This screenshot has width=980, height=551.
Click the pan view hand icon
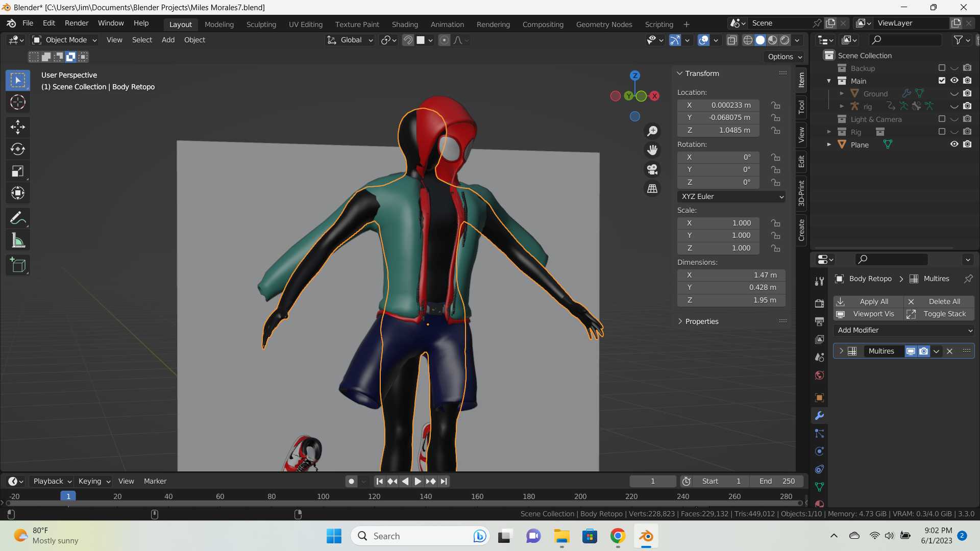(652, 150)
